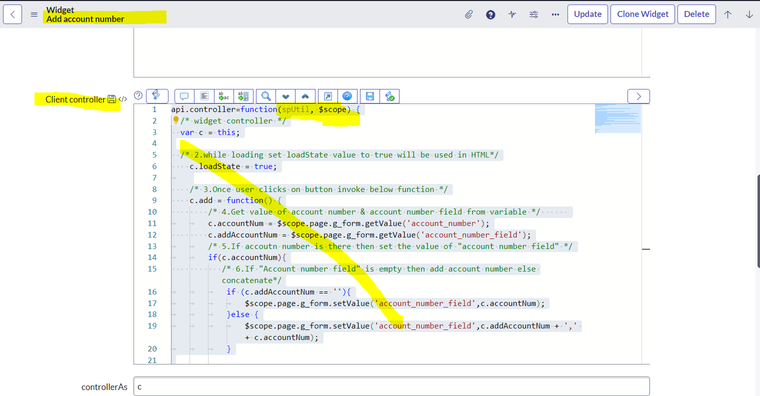The width and height of the screenshot is (760, 396).
Task: Show the activity stream pulse icon
Action: pyautogui.click(x=512, y=15)
